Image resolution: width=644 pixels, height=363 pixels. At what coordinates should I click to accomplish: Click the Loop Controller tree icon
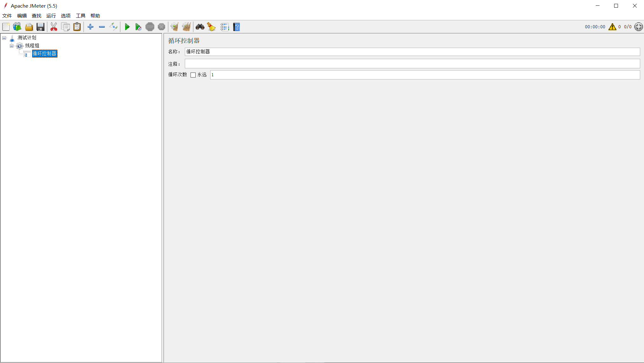click(x=27, y=54)
